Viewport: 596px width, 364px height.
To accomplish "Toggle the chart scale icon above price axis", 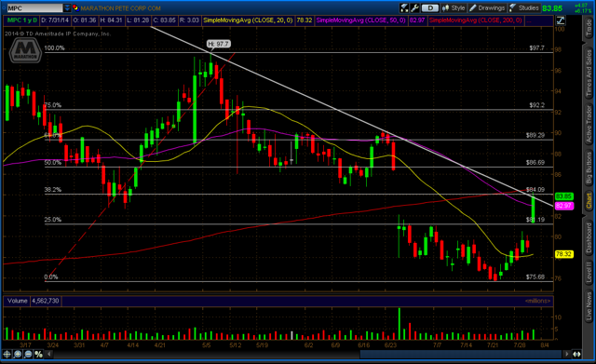I will click(x=561, y=20).
